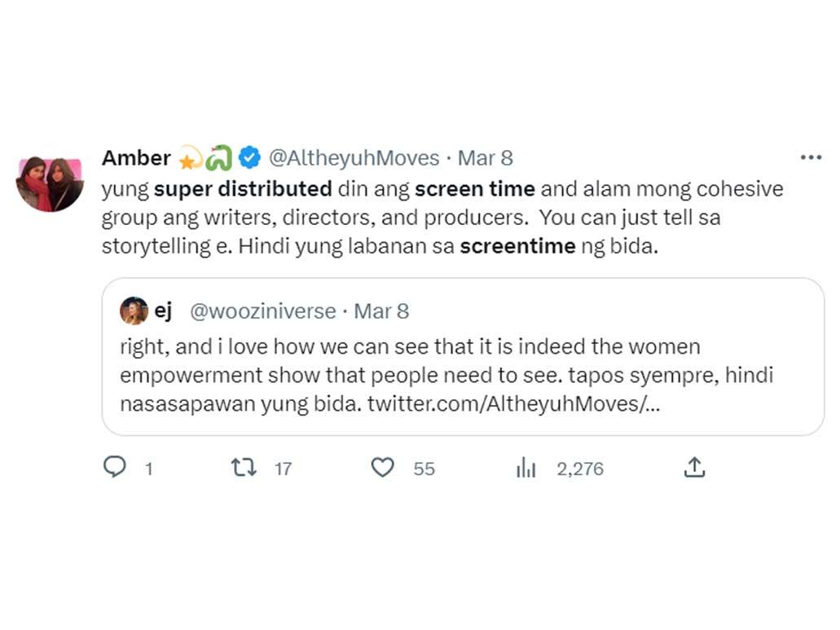
Task: Click the snake emoji next to Amber
Action: pos(219,157)
